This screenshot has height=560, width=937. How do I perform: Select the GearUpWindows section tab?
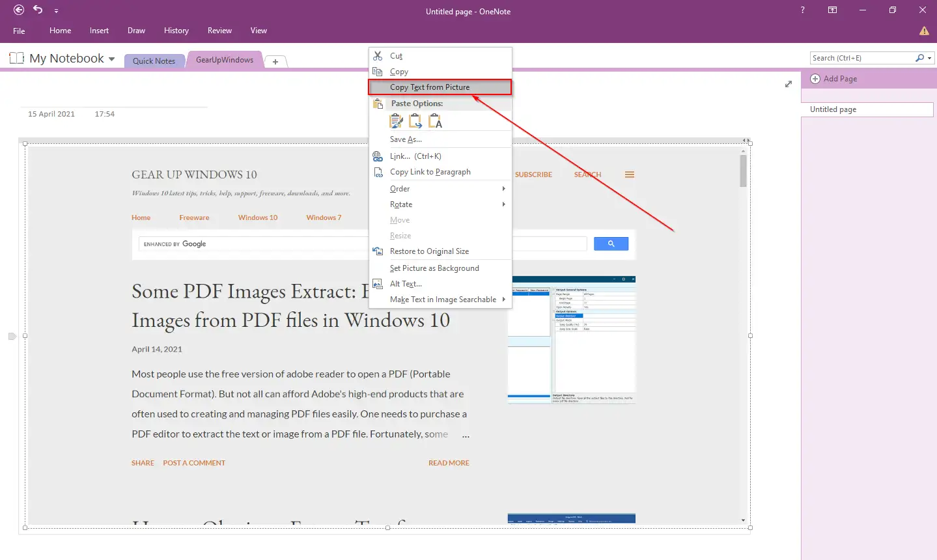(225, 60)
